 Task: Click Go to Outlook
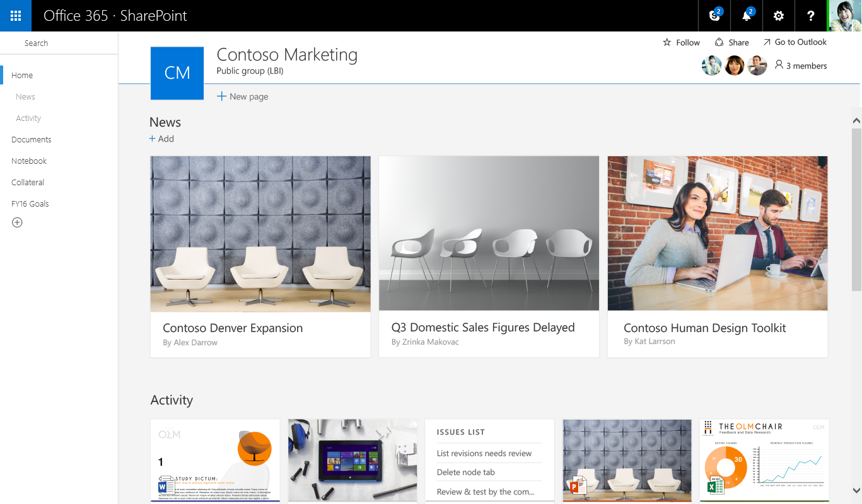(795, 42)
